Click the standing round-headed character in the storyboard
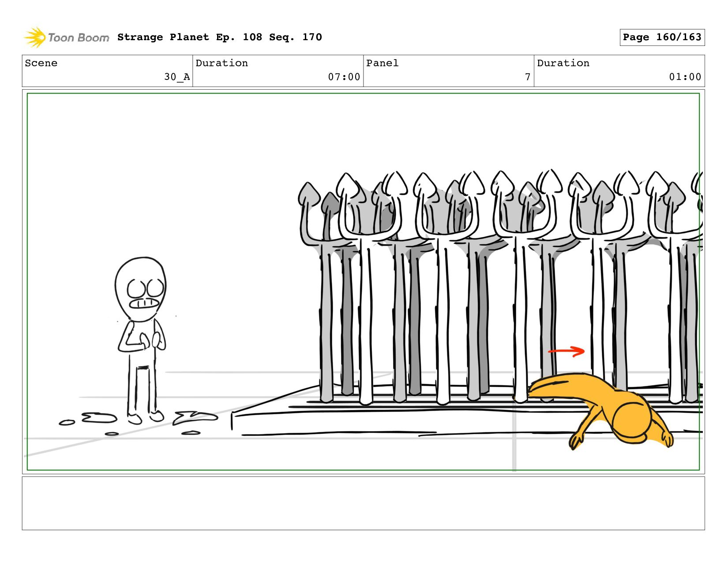 [x=141, y=340]
